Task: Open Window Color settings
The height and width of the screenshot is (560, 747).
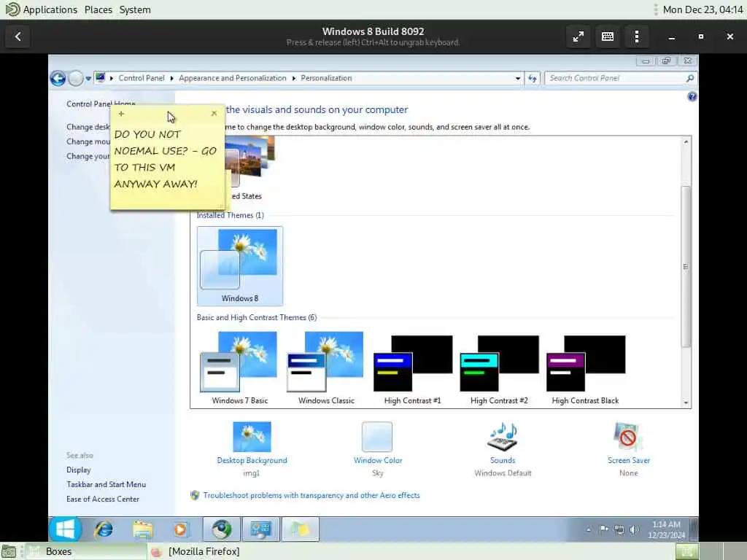Action: (x=377, y=449)
